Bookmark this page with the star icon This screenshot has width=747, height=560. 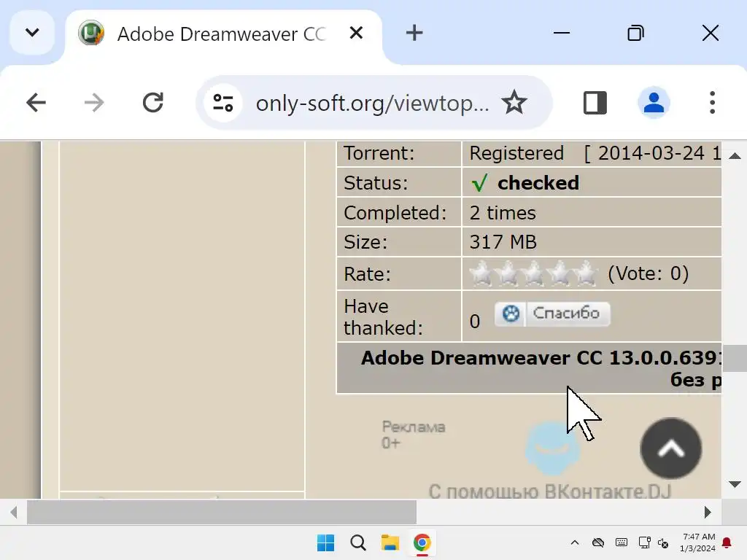pyautogui.click(x=514, y=102)
